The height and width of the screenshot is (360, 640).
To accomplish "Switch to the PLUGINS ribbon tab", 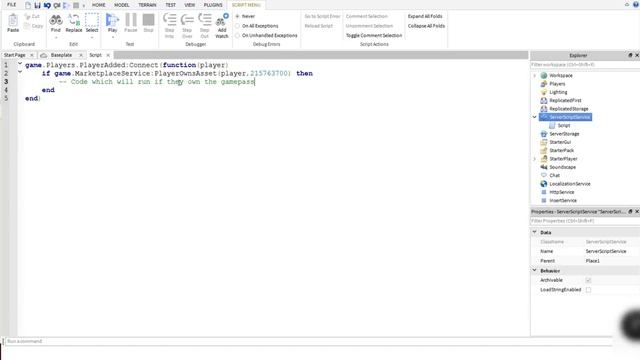I will click(213, 5).
